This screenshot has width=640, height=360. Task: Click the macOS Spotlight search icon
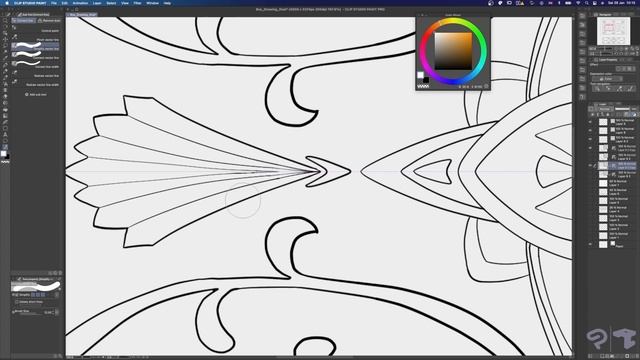coord(587,3)
